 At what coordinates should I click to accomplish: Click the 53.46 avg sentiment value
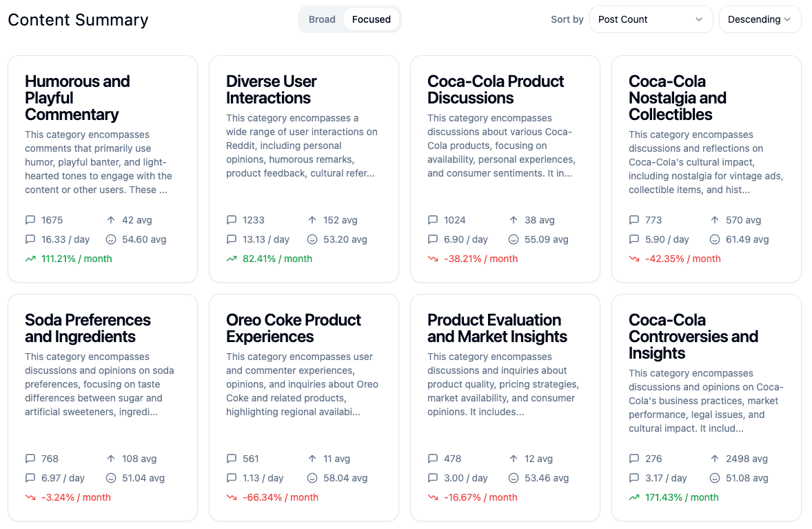coord(547,478)
